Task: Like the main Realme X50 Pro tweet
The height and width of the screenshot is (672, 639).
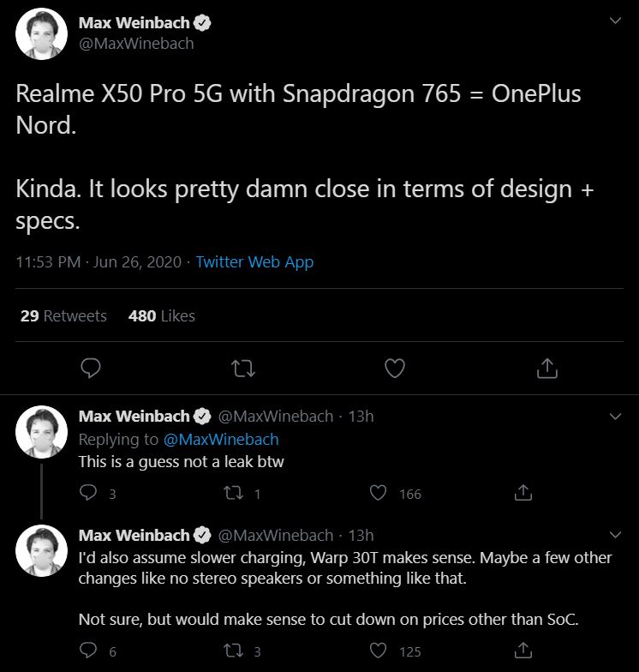Action: (x=394, y=368)
